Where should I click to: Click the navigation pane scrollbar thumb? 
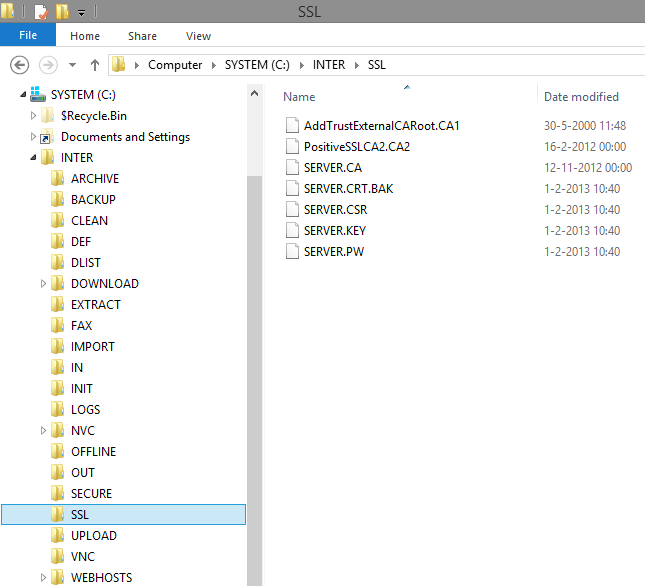pyautogui.click(x=255, y=380)
